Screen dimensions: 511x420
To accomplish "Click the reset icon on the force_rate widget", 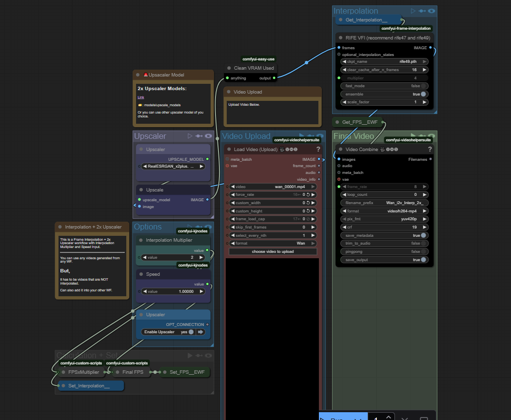I will coord(308,195).
